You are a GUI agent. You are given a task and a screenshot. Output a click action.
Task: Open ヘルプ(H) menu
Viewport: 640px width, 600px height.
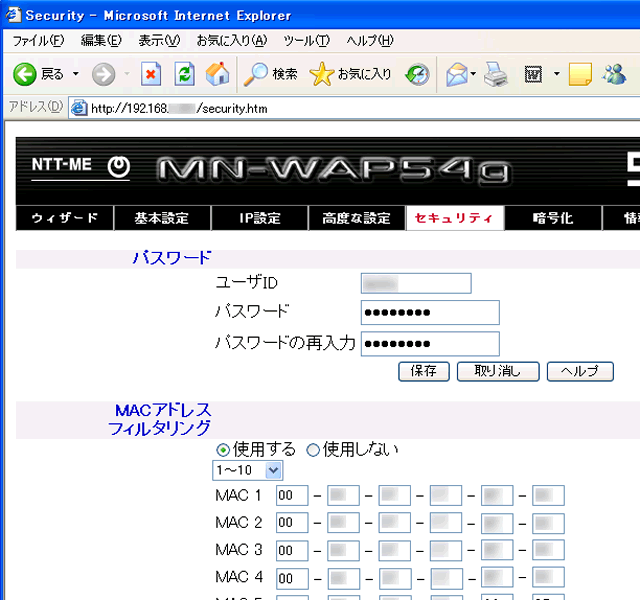(370, 40)
